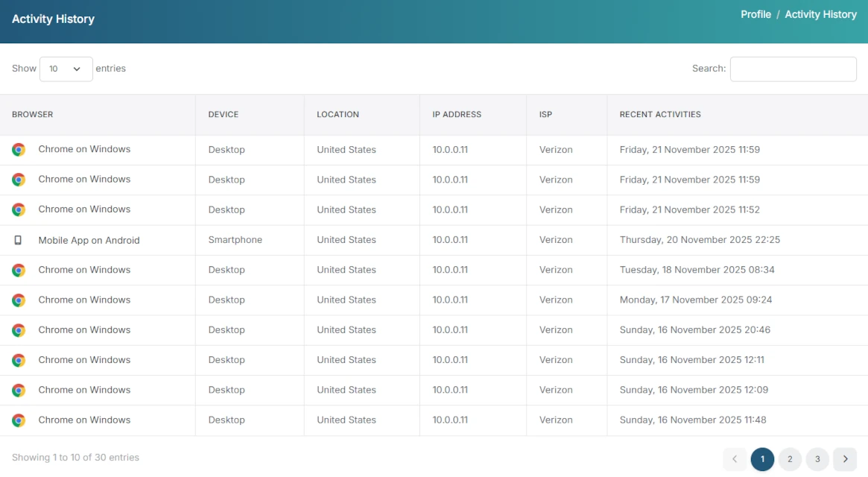Sort by the Browser column header
This screenshot has width=868, height=477.
(33, 115)
